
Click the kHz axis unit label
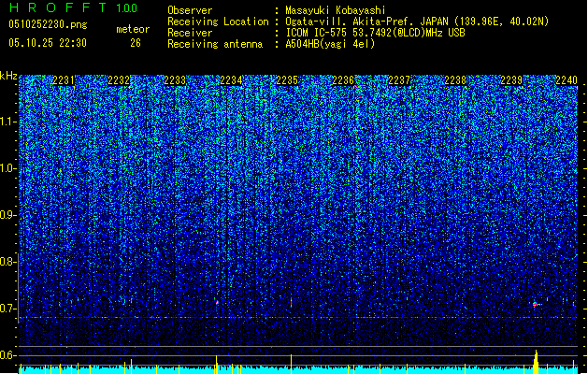point(8,76)
